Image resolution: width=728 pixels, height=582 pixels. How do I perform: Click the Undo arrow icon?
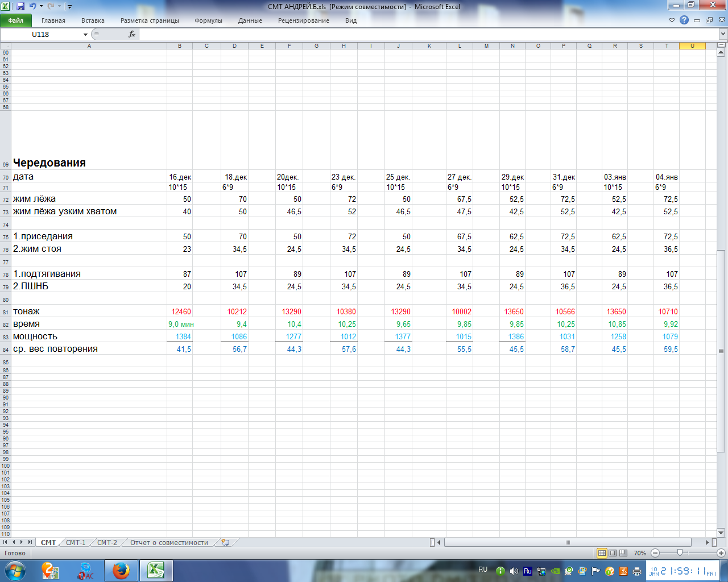32,7
